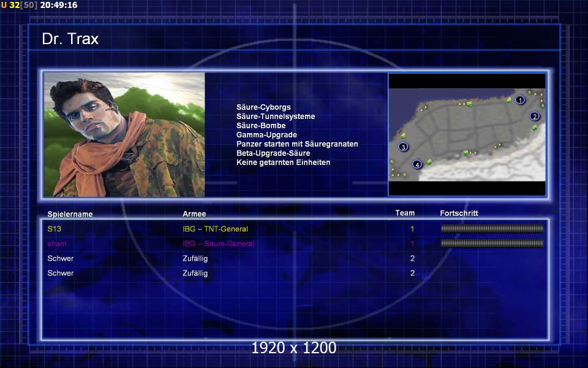
Task: Click the 'Gamma-Upgrade' ability line
Action: [266, 135]
